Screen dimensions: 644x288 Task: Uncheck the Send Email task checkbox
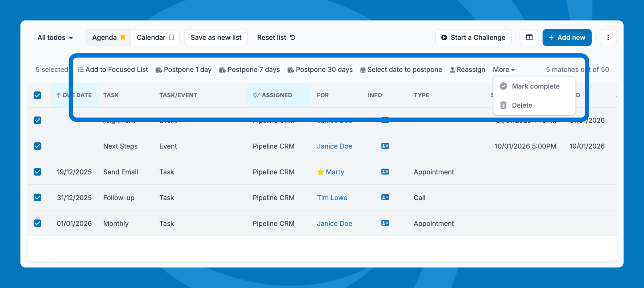[x=38, y=172]
